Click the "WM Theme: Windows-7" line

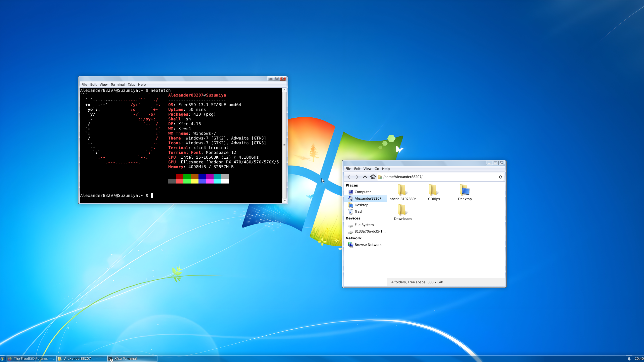click(x=192, y=133)
